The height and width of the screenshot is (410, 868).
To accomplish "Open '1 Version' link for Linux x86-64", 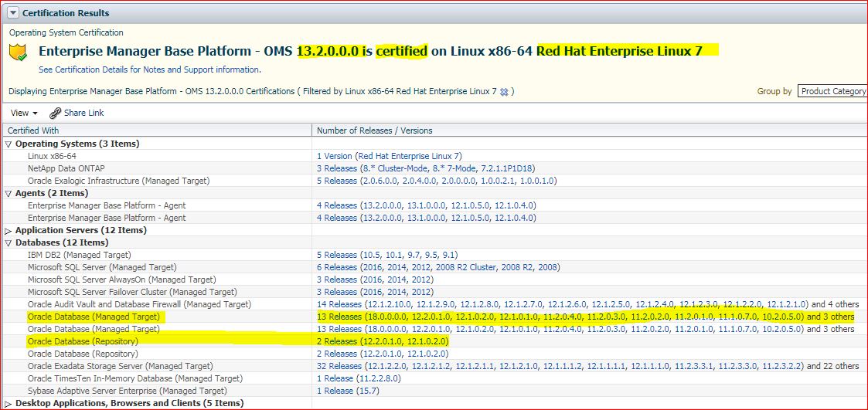I will (x=334, y=156).
